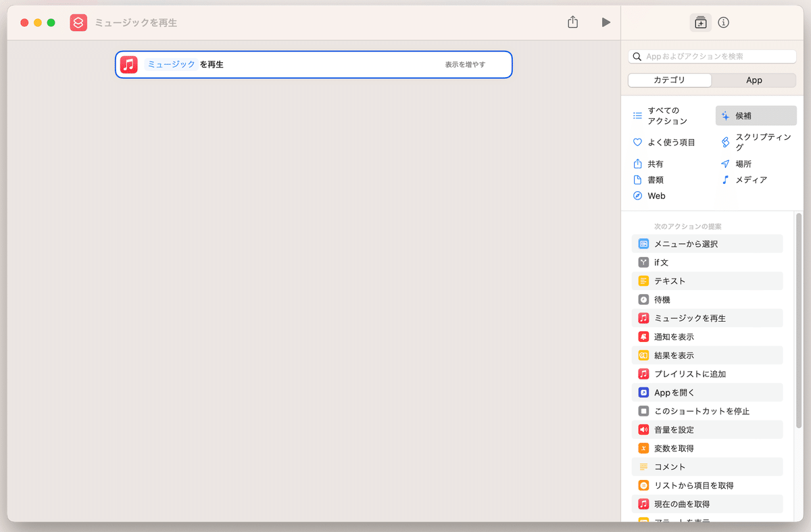Add 通知を表示 action label
811x532 pixels.
click(674, 337)
